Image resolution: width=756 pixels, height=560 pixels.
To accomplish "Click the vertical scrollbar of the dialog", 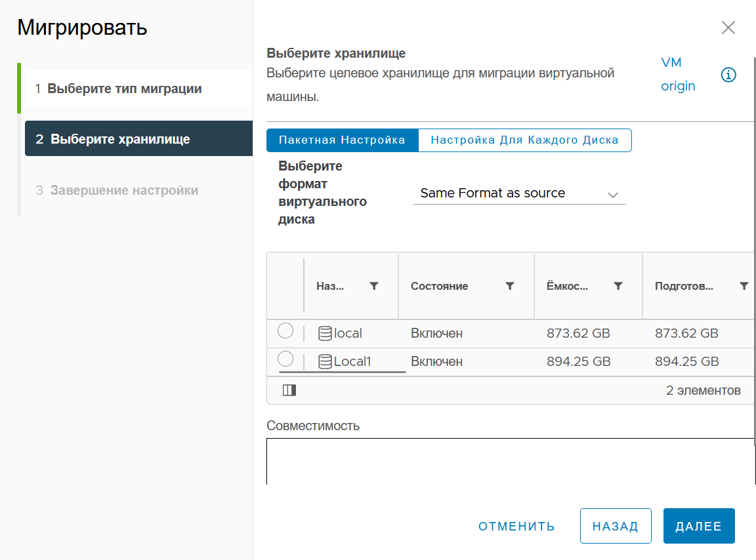I will pyautogui.click(x=754, y=250).
